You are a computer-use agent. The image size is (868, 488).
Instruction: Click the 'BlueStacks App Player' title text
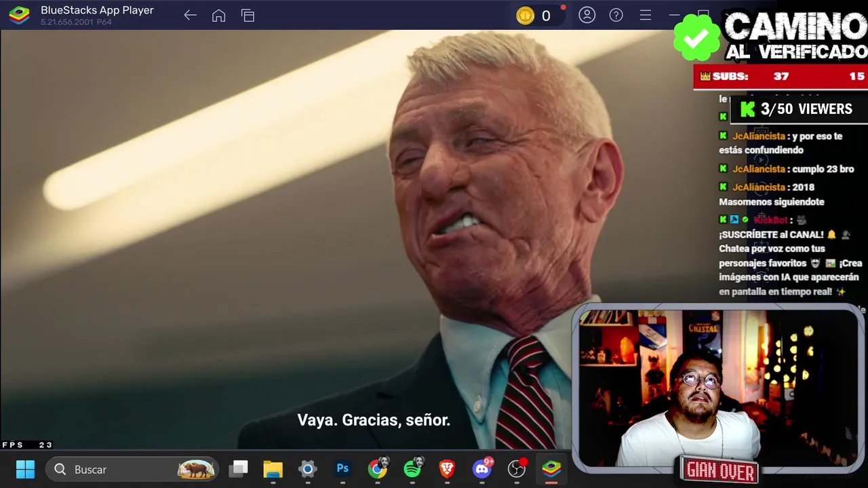pos(97,10)
